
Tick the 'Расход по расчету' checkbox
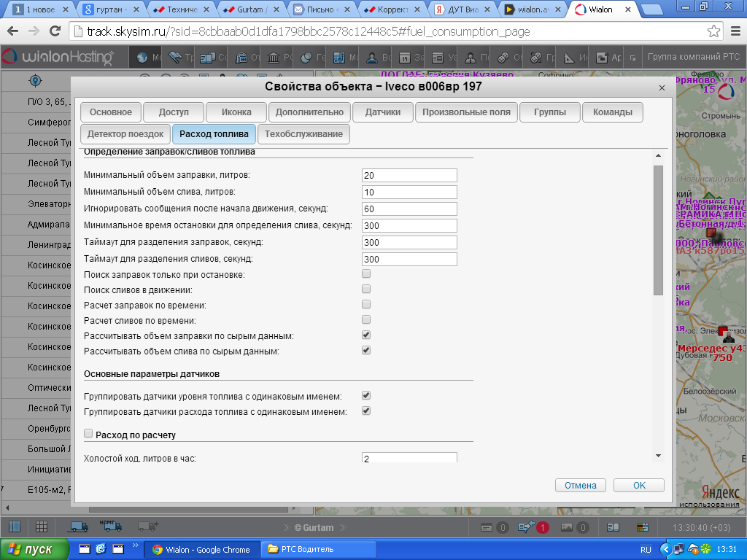pyautogui.click(x=88, y=434)
